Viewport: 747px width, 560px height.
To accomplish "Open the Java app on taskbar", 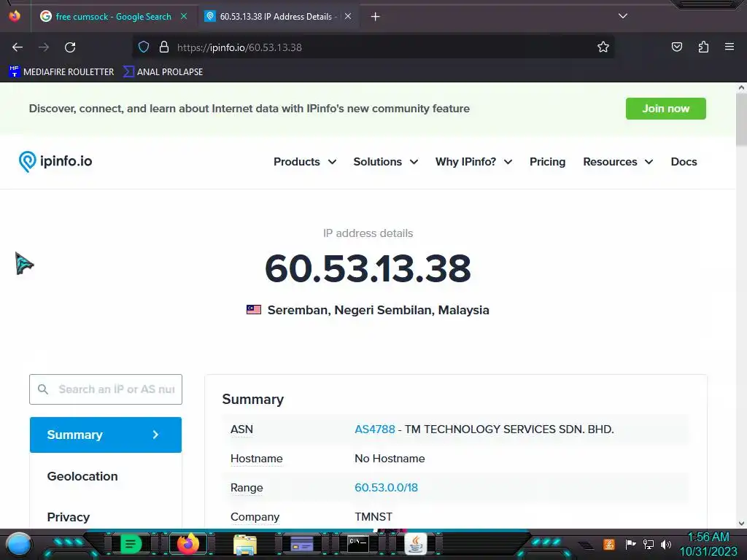I will pos(415,544).
